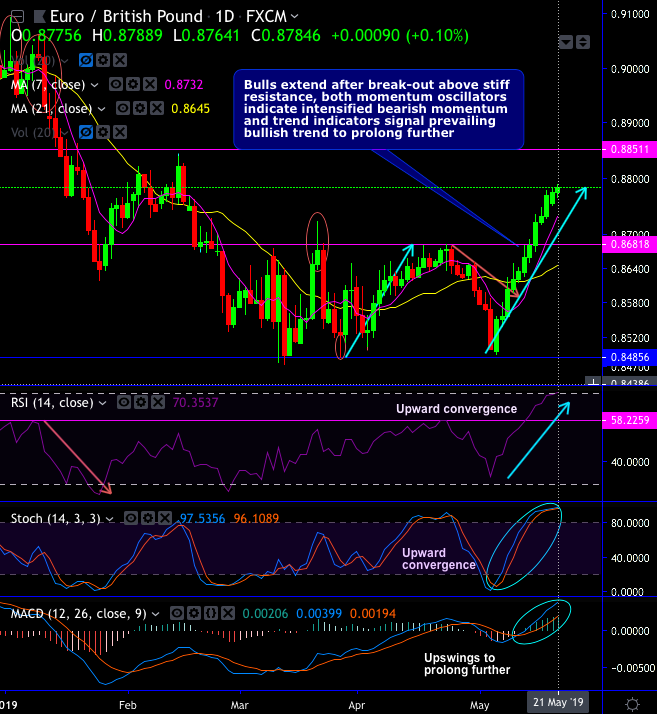The width and height of the screenshot is (657, 714).
Task: Remove the Stoch indicator with its X
Action: [x=165, y=519]
